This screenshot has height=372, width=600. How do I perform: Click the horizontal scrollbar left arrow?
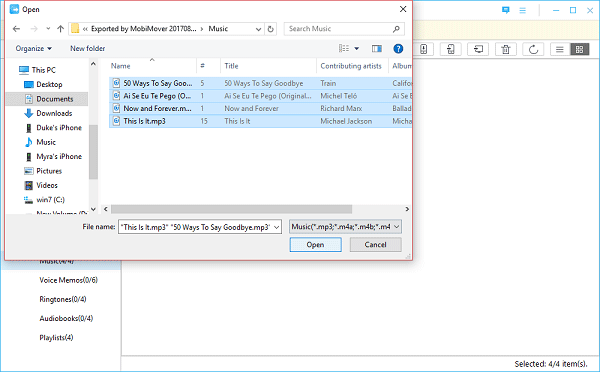106,209
